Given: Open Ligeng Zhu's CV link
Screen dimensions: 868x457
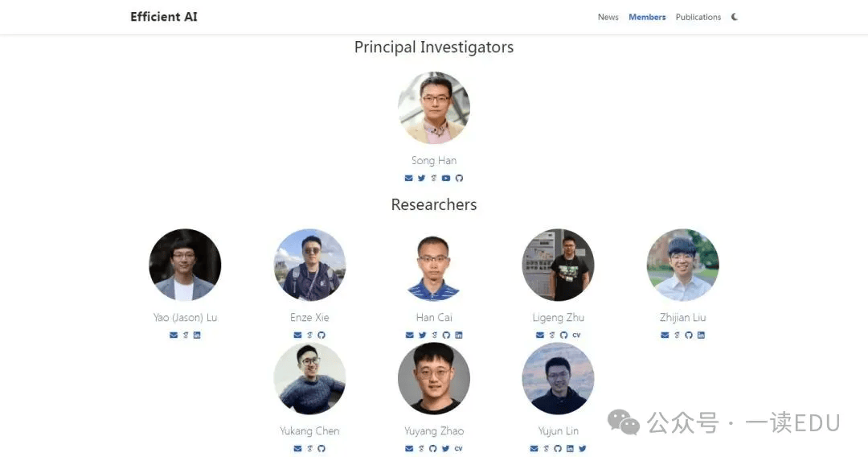Looking at the screenshot, I should pyautogui.click(x=576, y=336).
